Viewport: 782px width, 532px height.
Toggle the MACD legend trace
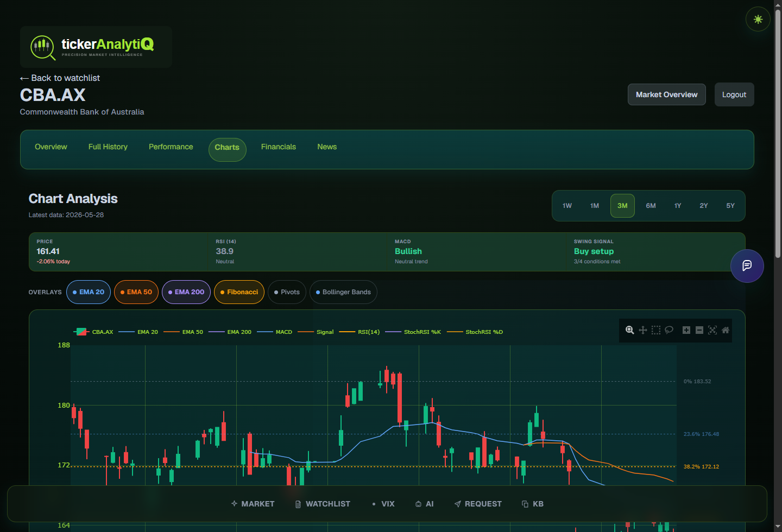pos(275,332)
